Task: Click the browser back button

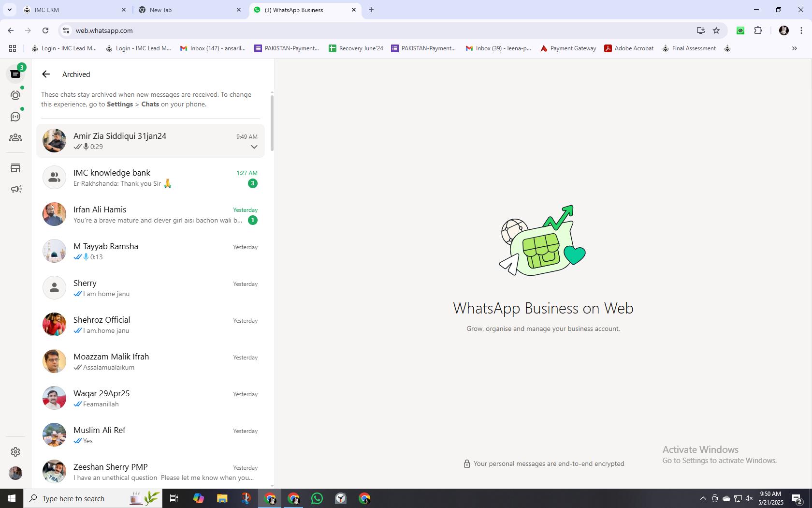Action: pos(11,30)
